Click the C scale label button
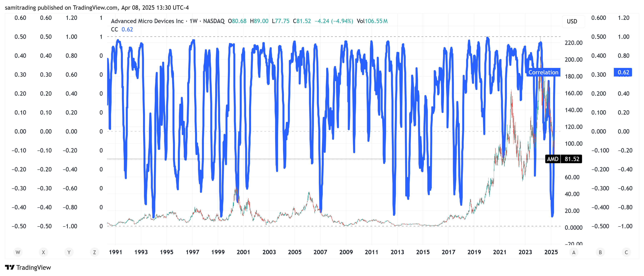This screenshot has height=276, width=644. [626, 252]
